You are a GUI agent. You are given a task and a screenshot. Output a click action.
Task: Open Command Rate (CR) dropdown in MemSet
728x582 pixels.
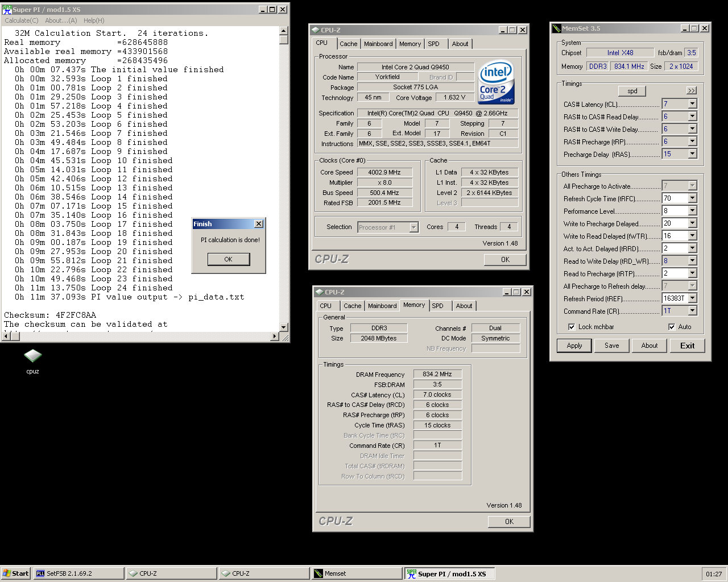click(x=692, y=311)
